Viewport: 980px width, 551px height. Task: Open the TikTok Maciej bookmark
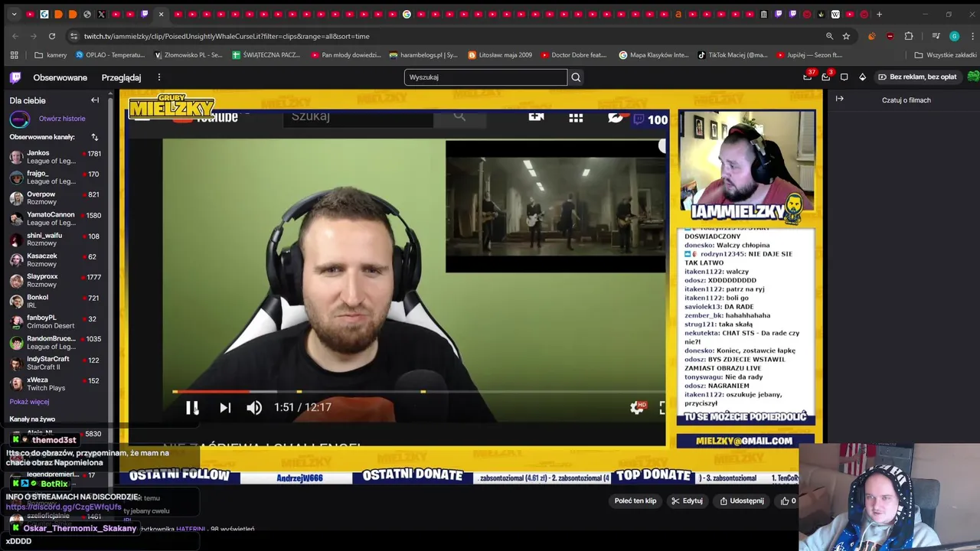(733, 55)
